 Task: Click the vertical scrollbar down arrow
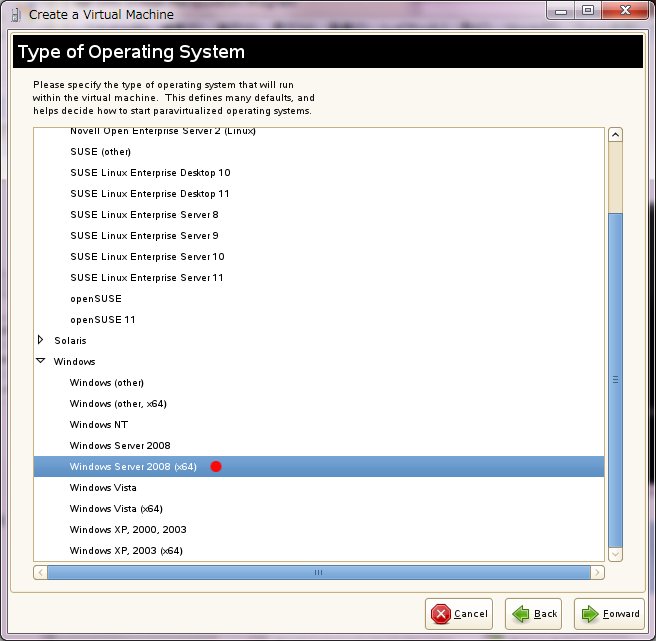click(x=615, y=554)
